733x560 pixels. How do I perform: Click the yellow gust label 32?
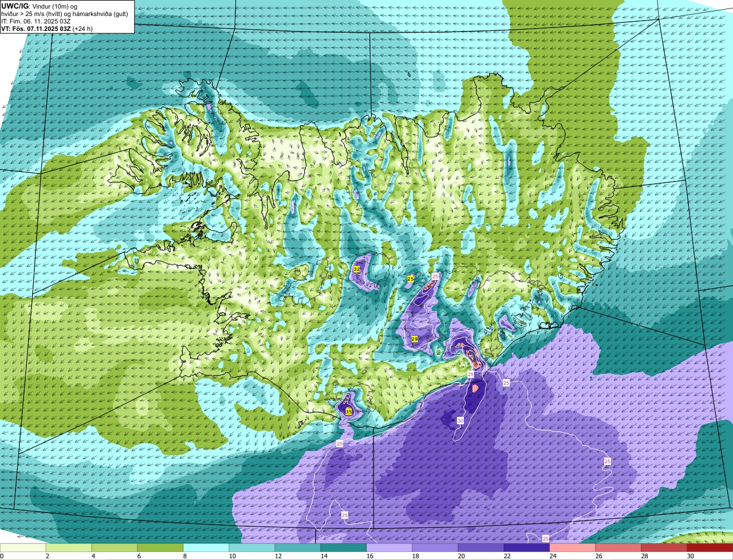click(x=357, y=269)
